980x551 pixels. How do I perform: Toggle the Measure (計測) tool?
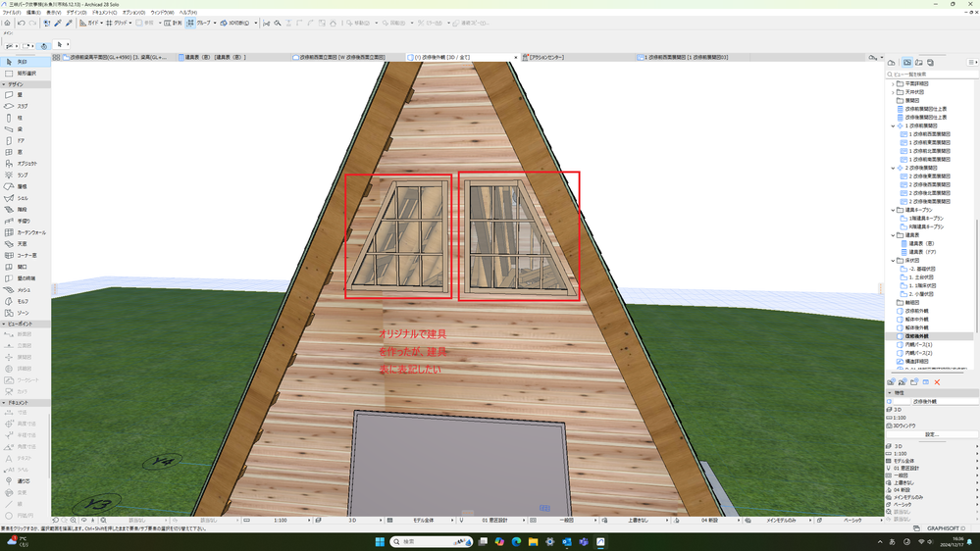coord(173,24)
